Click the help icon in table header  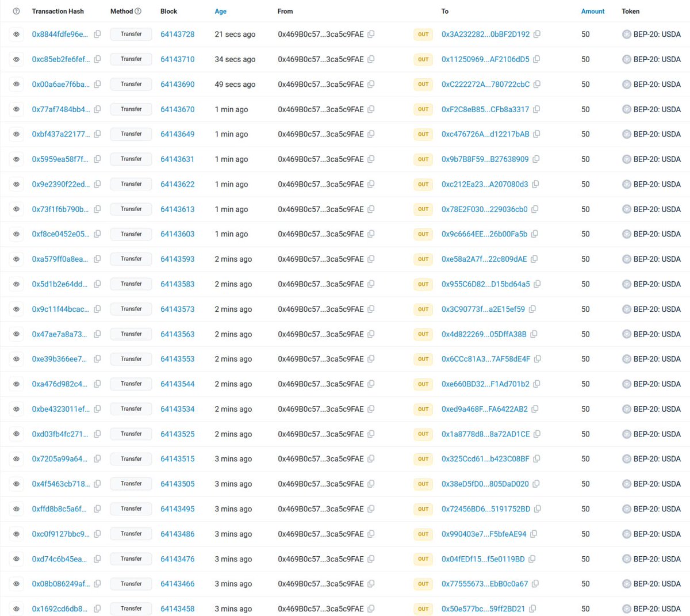tap(16, 12)
